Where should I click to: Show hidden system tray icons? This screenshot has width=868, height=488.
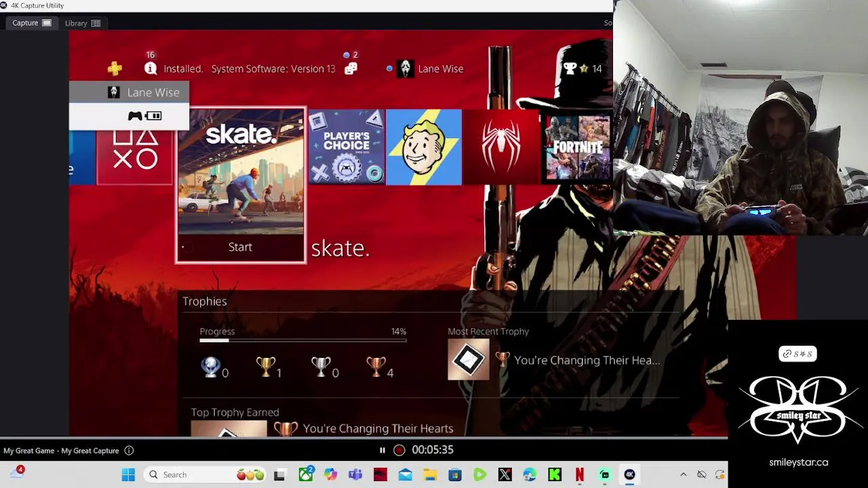point(684,474)
